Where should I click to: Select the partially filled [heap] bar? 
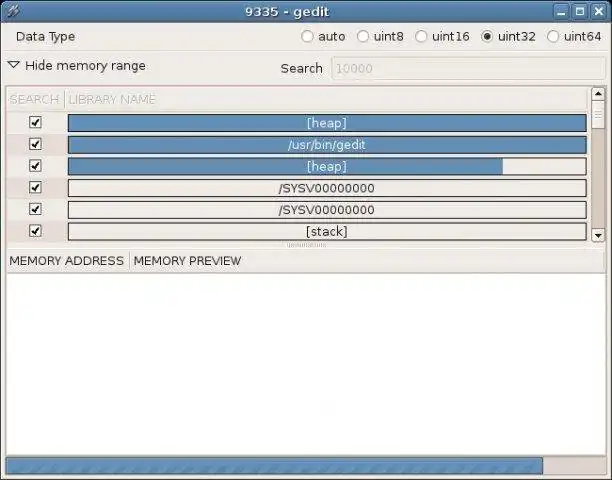[x=327, y=167]
